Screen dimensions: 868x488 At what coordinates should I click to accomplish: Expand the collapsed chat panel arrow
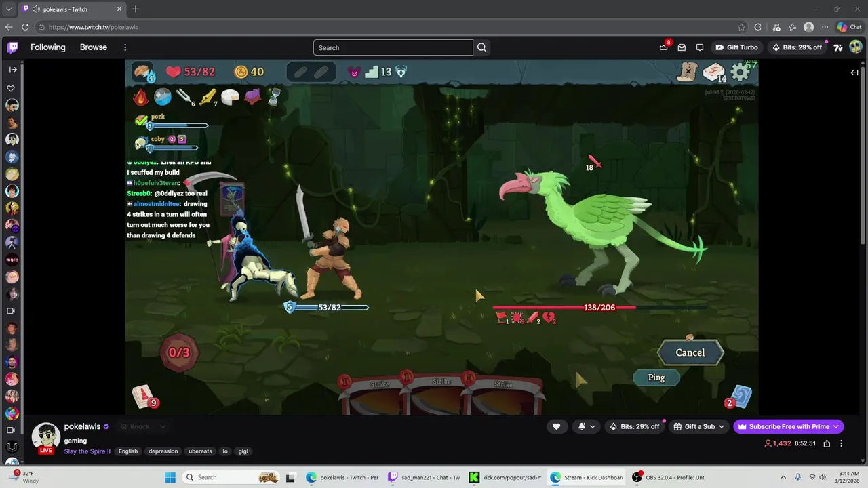(x=854, y=73)
